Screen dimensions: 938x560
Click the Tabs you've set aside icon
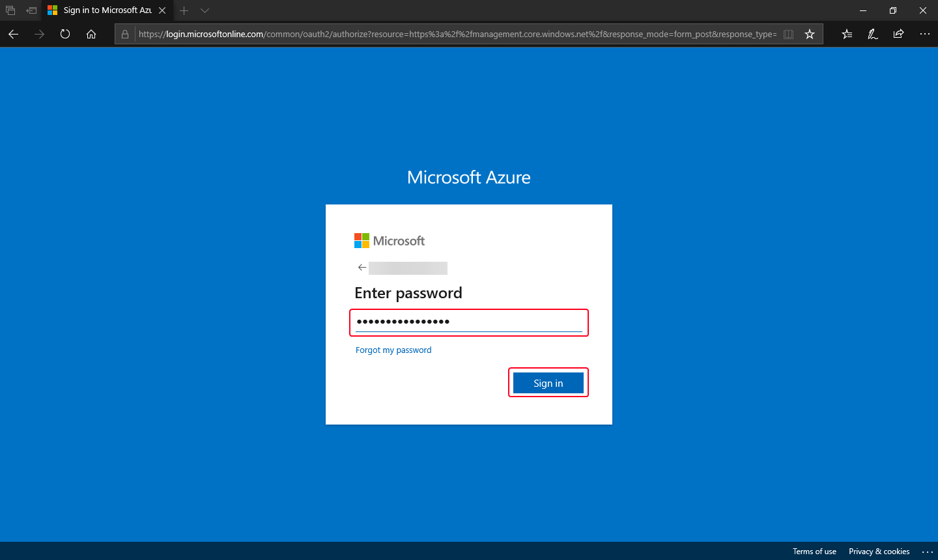click(x=10, y=10)
